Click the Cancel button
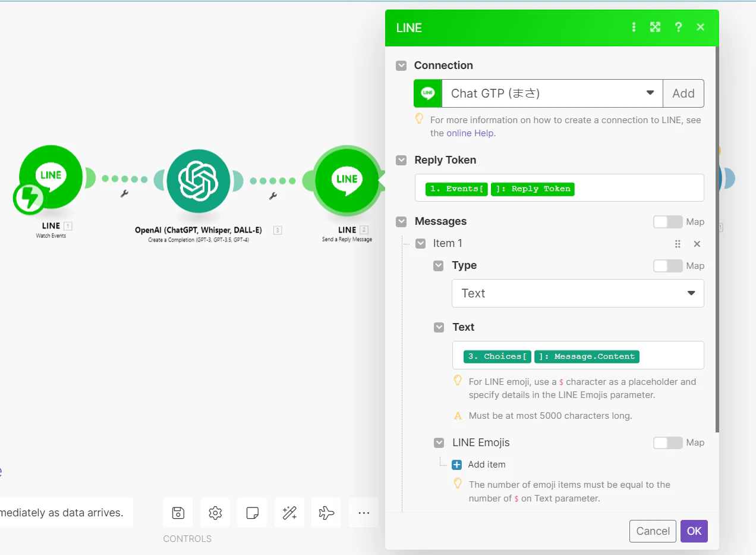The image size is (756, 555). 653,531
